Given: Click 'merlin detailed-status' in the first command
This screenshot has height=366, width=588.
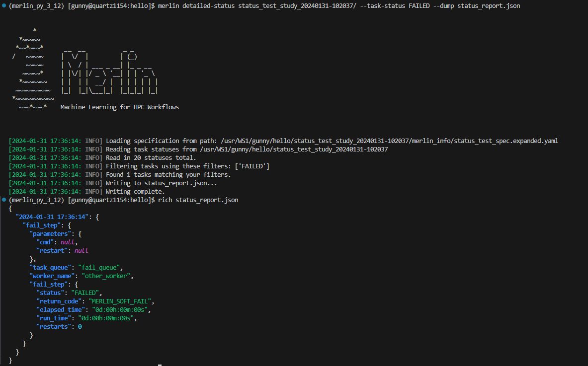Looking at the screenshot, I should point(196,6).
